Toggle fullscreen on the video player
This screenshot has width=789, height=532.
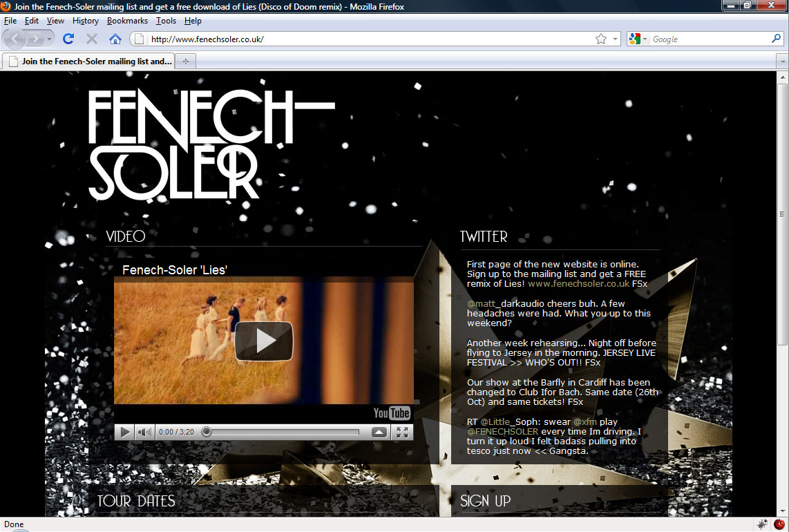click(402, 432)
